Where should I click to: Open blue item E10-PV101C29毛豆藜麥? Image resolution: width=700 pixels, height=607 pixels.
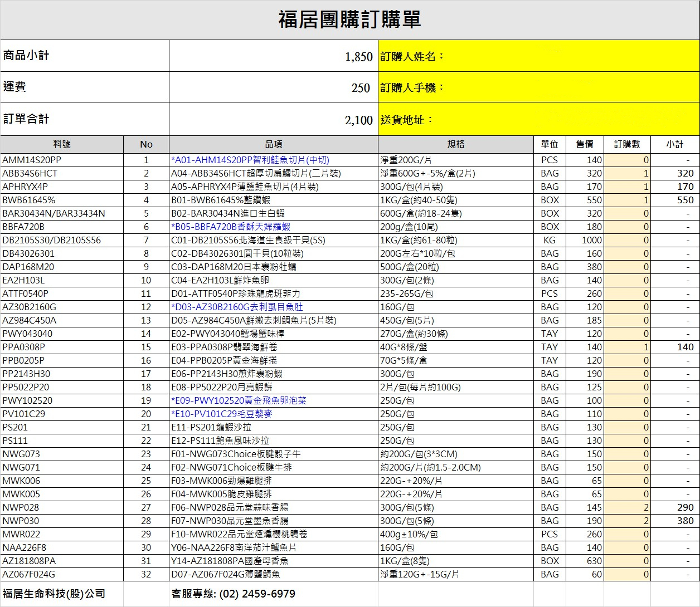222,414
